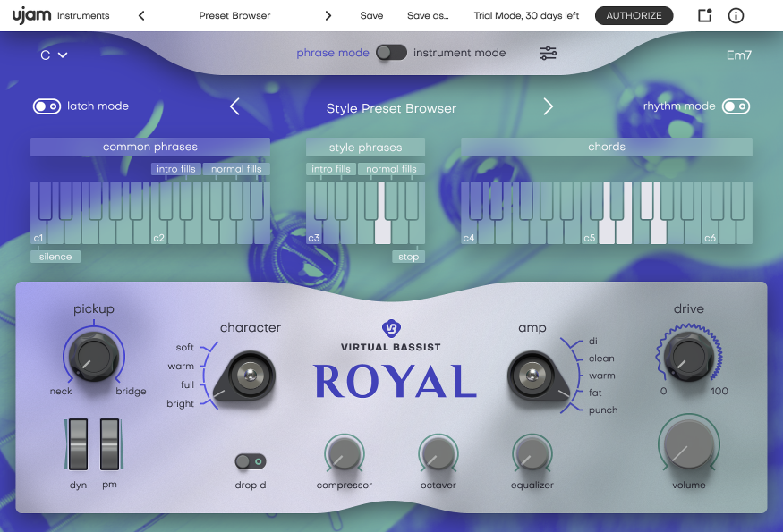The image size is (783, 532).
Task: Click the common phrases header
Action: (x=150, y=147)
